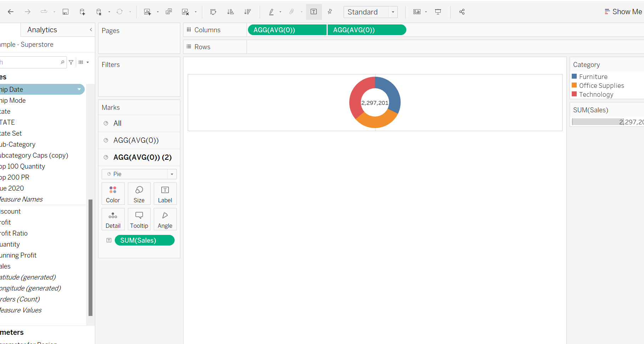
Task: Click the SUM(Sales) pill in Marks
Action: pyautogui.click(x=145, y=240)
